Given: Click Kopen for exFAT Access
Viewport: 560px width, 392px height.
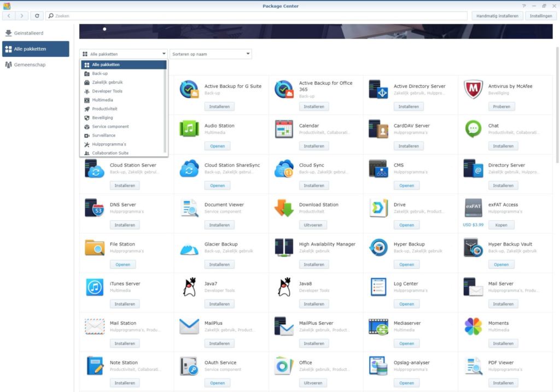Looking at the screenshot, I should tap(501, 225).
